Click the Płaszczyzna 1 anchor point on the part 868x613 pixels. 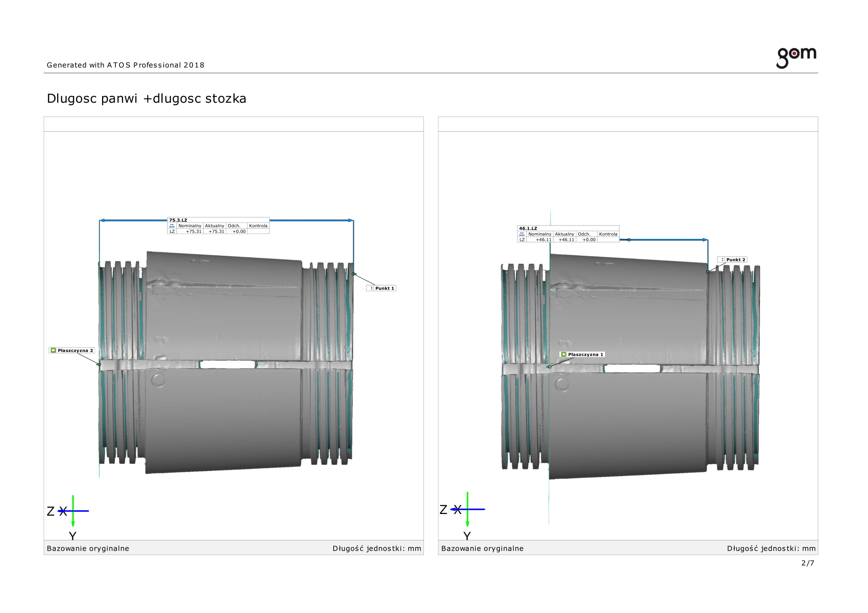pos(550,367)
